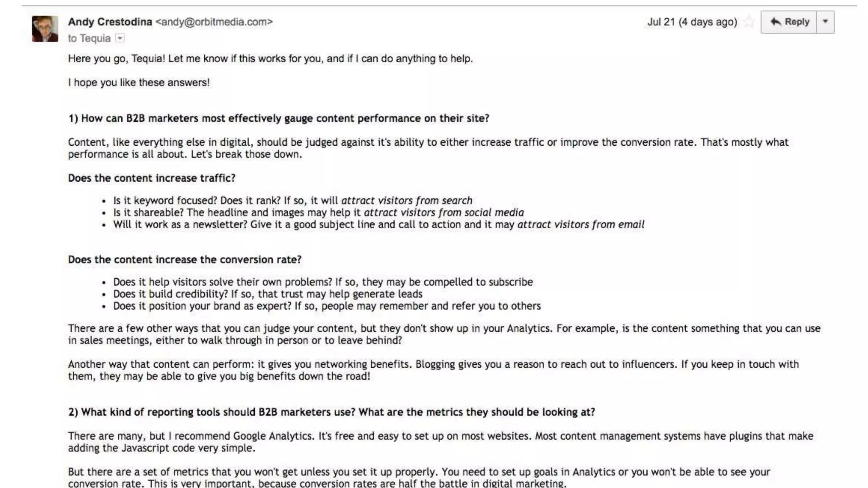Open the sender's profile photo

[x=45, y=29]
